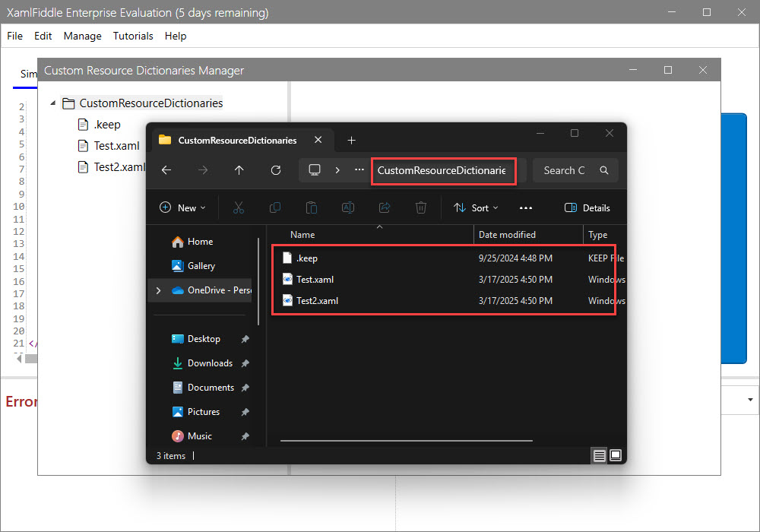Image resolution: width=760 pixels, height=532 pixels.
Task: Click the Delete trash icon
Action: (421, 207)
